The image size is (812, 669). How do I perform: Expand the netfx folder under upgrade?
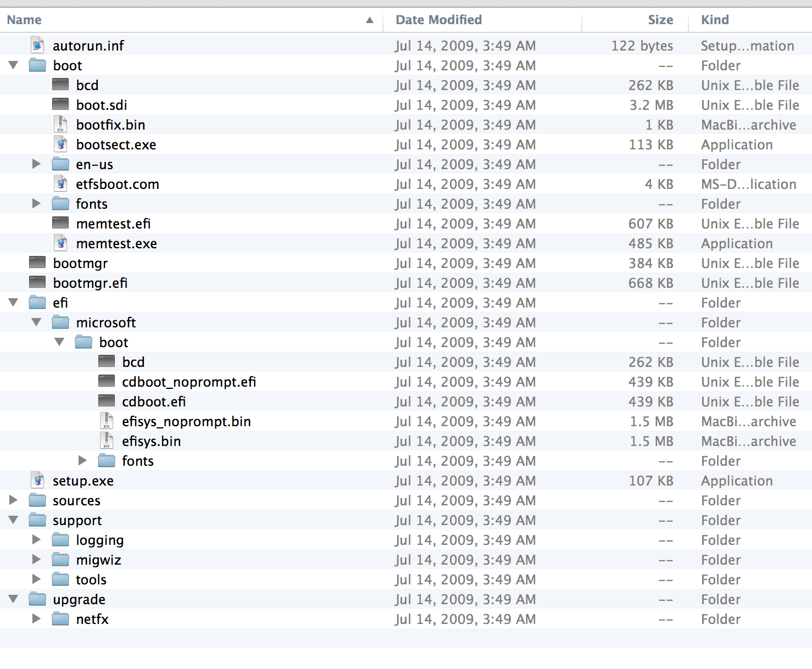(36, 618)
